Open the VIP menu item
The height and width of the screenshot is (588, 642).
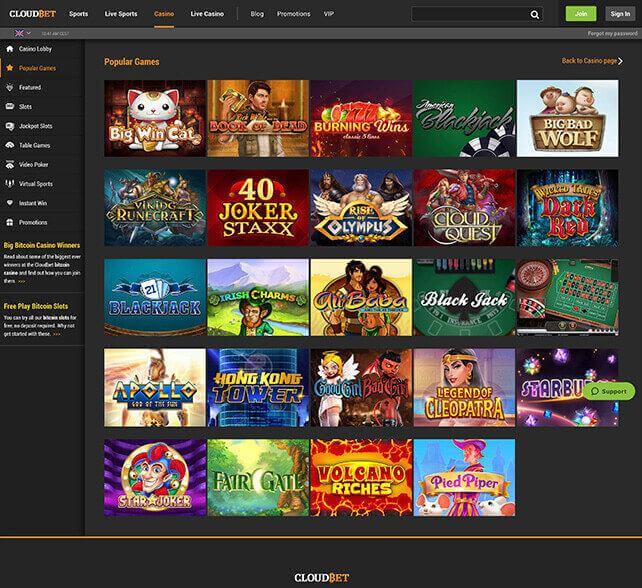328,14
